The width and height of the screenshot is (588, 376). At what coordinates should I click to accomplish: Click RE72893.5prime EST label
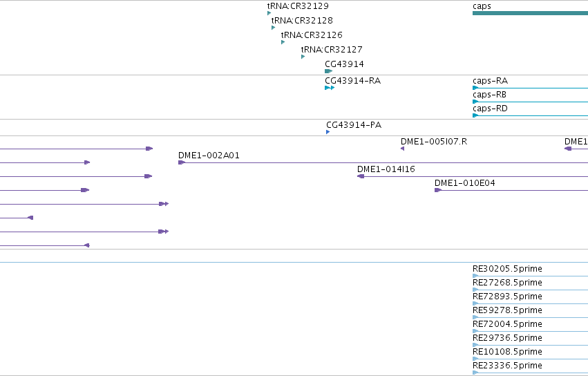(x=507, y=297)
